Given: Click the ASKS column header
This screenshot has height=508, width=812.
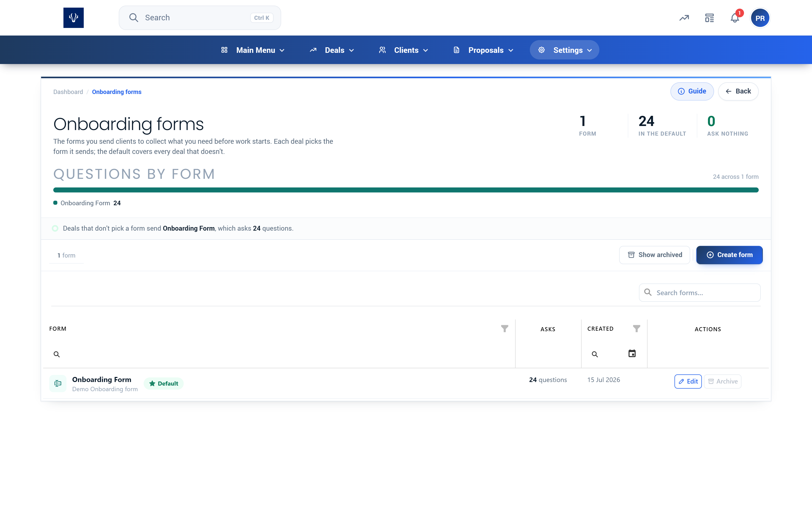Looking at the screenshot, I should [548, 329].
